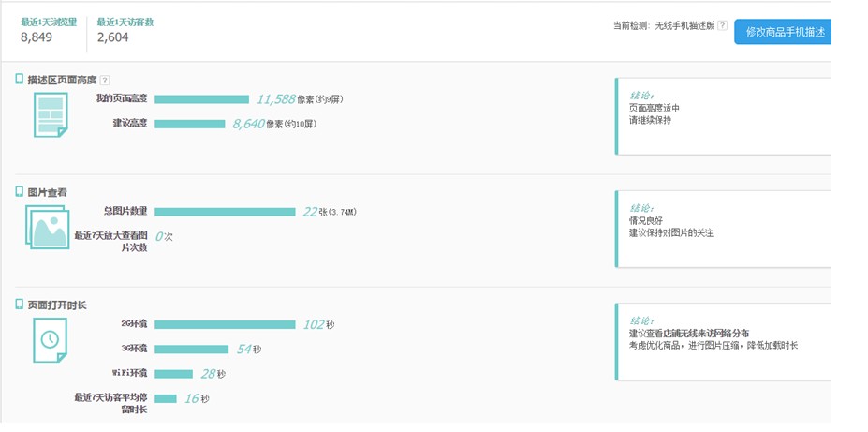Click the 最近1天访客数 value 2,604
This screenshot has width=868, height=432.
[x=113, y=37]
